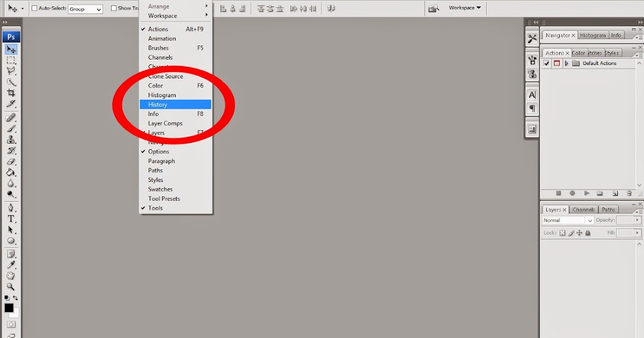Select the Type tool

click(x=11, y=219)
